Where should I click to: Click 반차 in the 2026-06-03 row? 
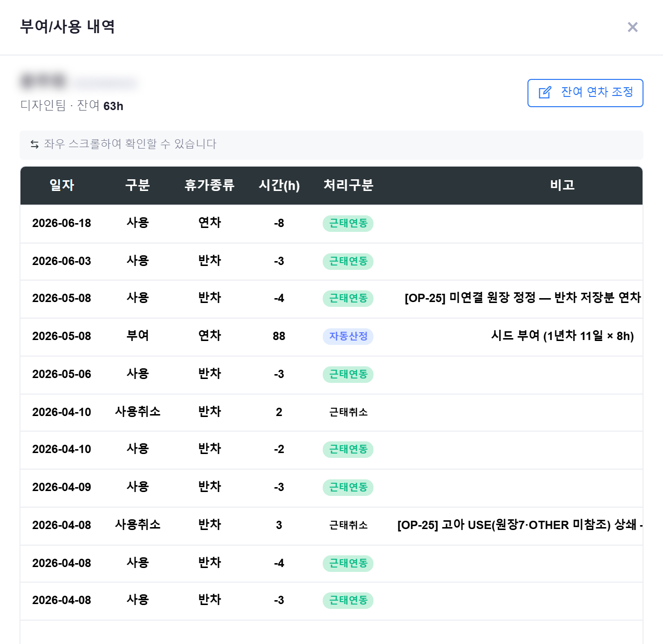pos(210,261)
